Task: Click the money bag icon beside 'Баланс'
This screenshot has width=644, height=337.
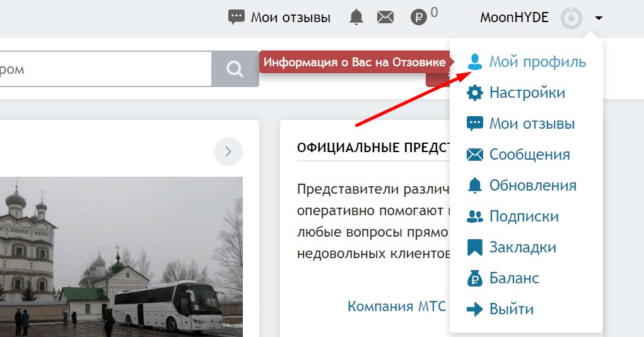Action: click(475, 278)
